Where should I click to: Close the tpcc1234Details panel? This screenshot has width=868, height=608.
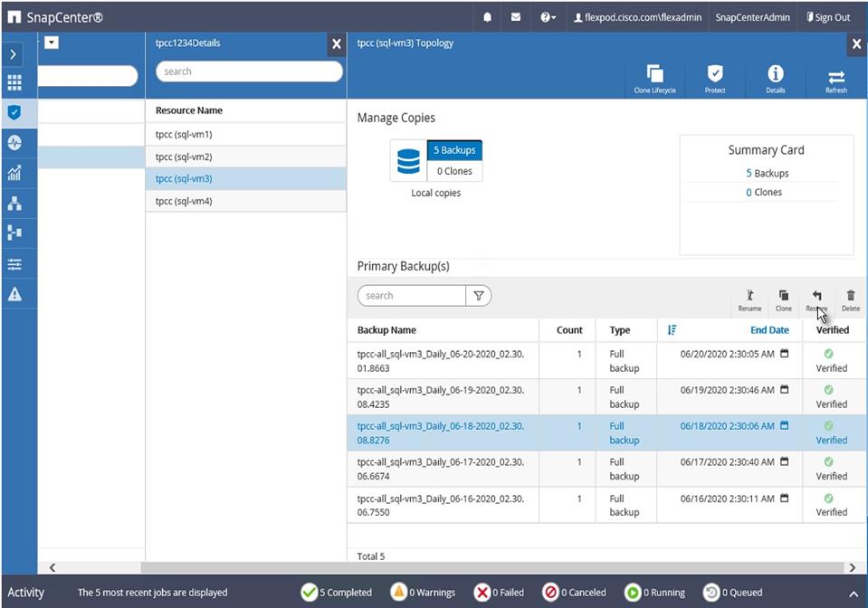coord(336,43)
